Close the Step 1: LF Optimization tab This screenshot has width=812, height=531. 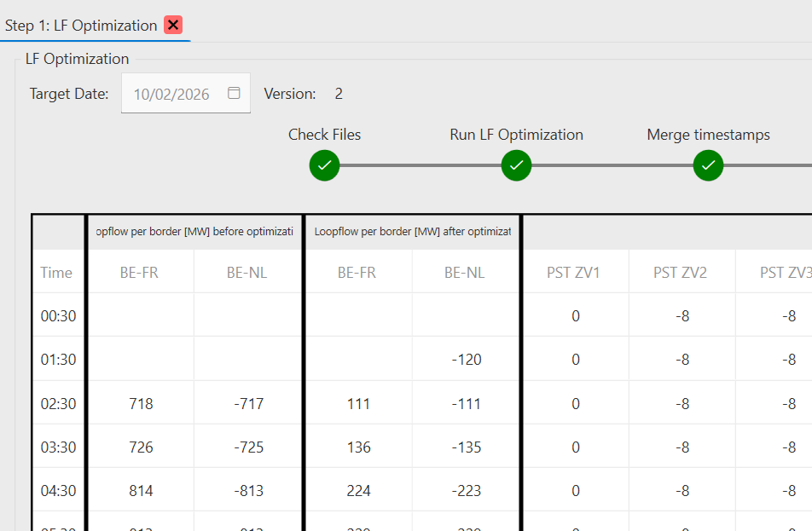click(x=173, y=25)
